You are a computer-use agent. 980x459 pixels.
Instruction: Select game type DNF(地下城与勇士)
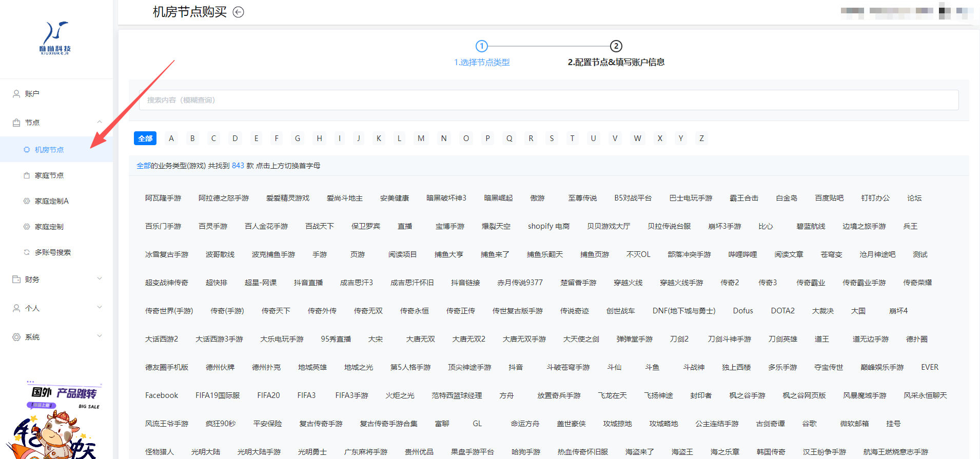point(683,311)
